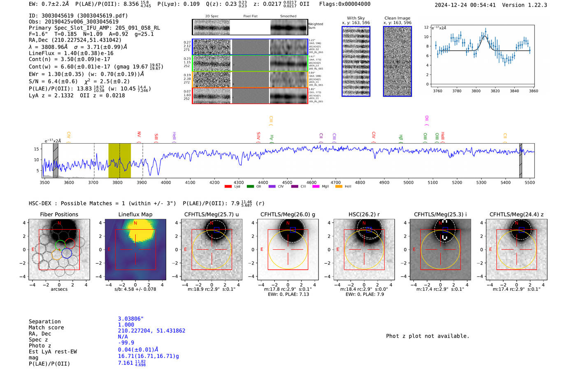576x392 pixels.
Task: Click the bottom P(LAE)/P(OII) value 7.161
Action: (132, 363)
